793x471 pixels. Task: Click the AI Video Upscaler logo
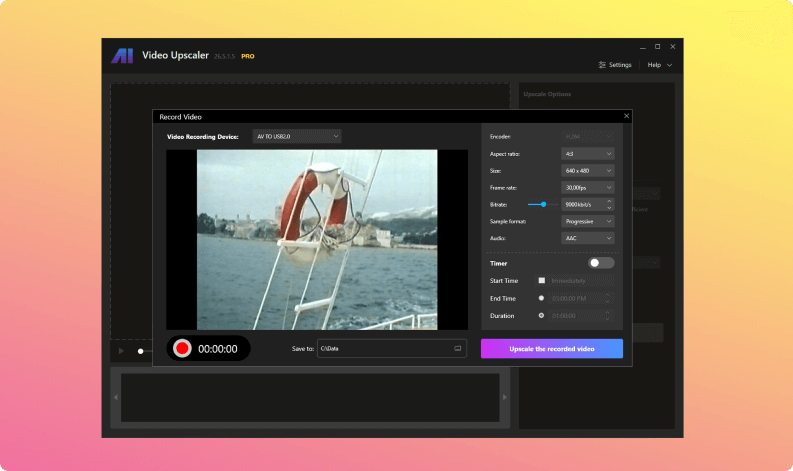[x=122, y=56]
